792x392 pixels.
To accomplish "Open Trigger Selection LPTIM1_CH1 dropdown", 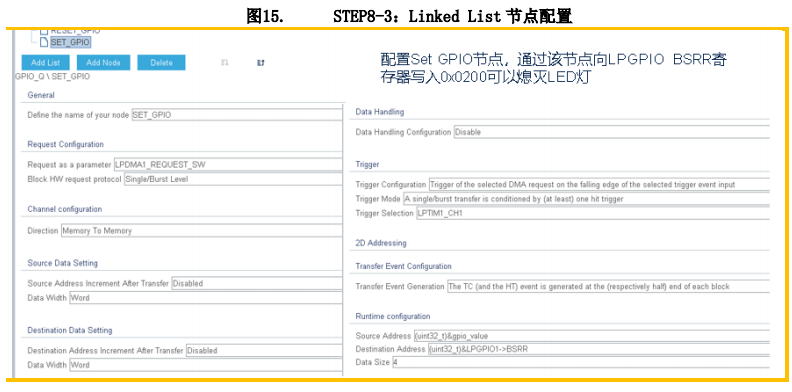I will click(x=592, y=213).
